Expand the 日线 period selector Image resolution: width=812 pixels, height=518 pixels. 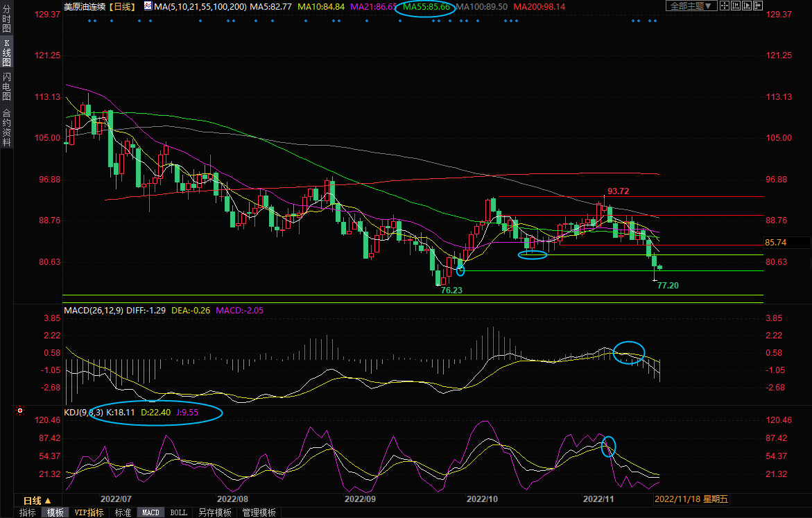click(37, 501)
